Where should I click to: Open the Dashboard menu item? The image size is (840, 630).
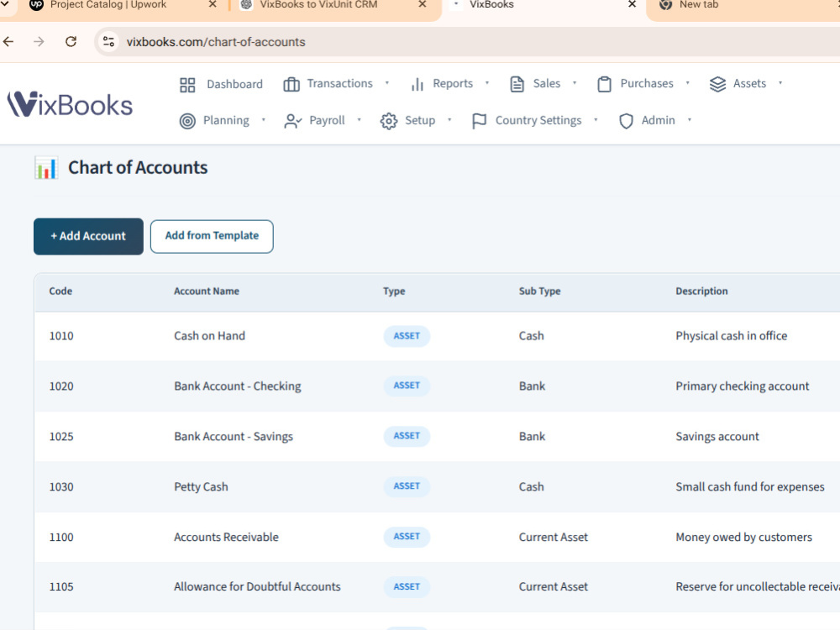coord(234,85)
